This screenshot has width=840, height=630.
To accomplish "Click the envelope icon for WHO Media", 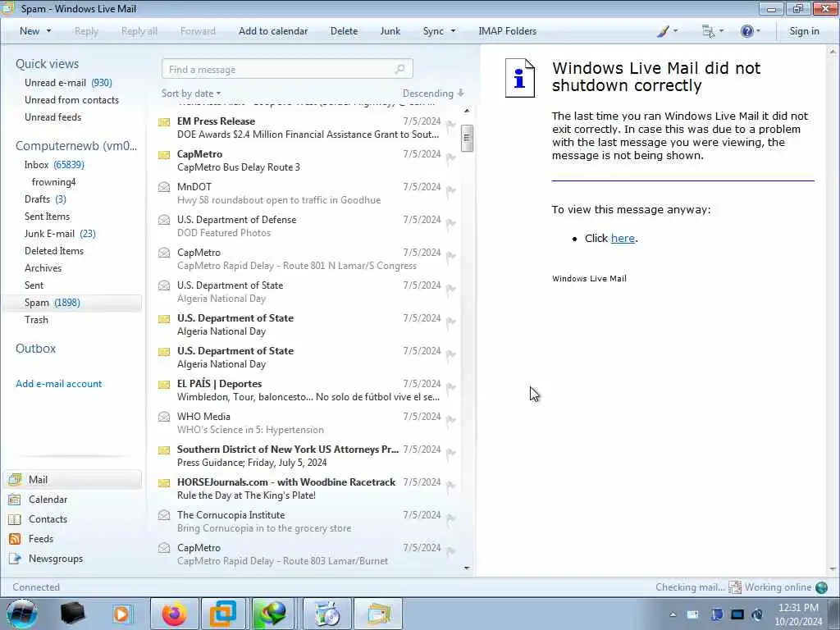I will tap(164, 417).
